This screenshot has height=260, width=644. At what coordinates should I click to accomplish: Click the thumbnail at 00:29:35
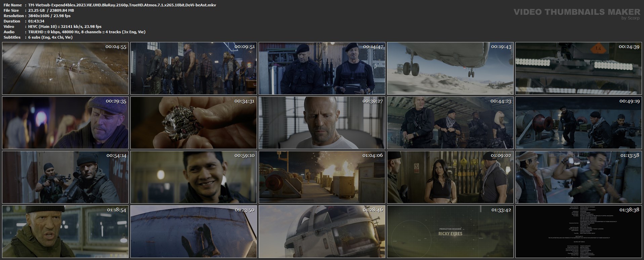tap(65, 123)
